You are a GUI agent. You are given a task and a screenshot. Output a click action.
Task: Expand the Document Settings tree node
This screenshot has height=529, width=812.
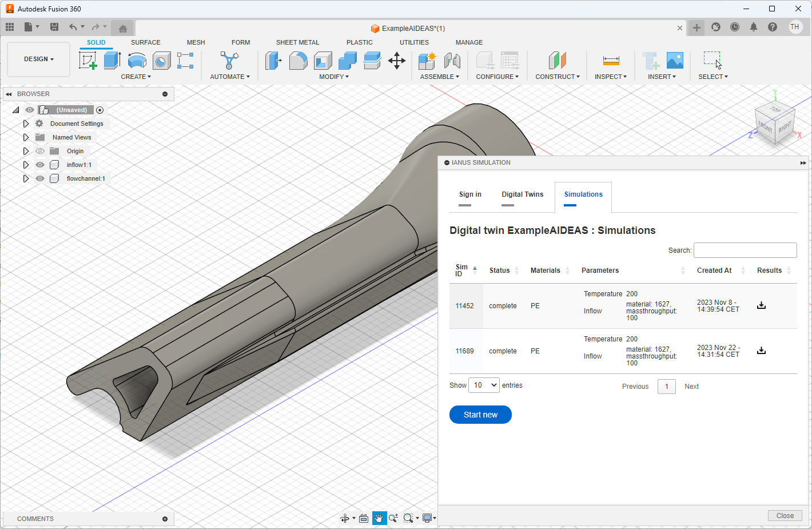pyautogui.click(x=26, y=124)
